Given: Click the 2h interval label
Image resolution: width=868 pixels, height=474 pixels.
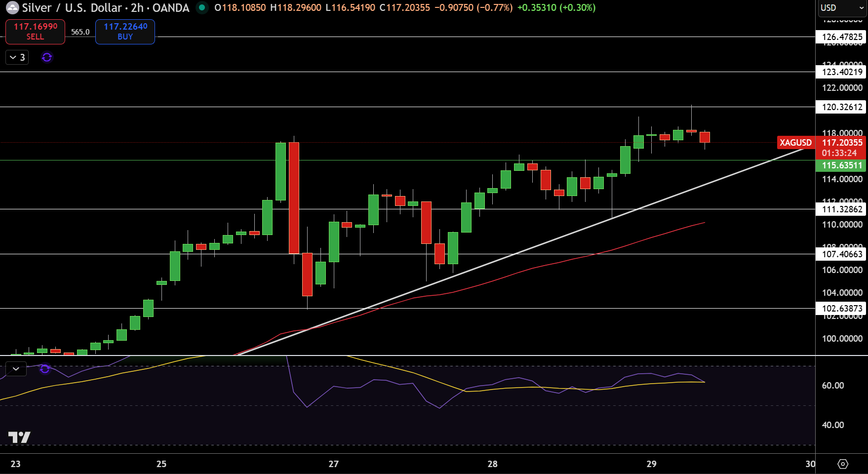Looking at the screenshot, I should pos(137,8).
